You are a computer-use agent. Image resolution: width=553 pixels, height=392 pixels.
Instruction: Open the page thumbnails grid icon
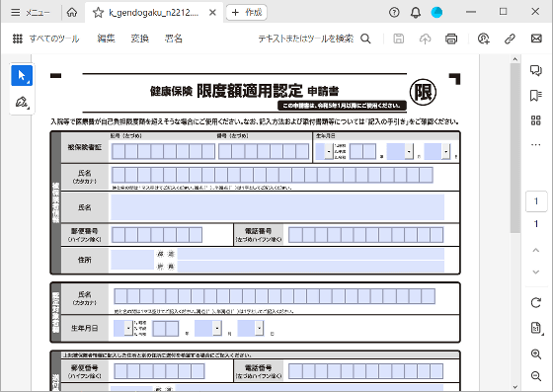pyautogui.click(x=535, y=120)
